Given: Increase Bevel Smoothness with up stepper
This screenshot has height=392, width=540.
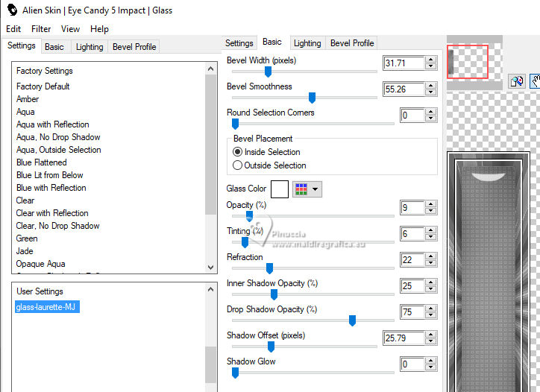Looking at the screenshot, I should [x=430, y=86].
